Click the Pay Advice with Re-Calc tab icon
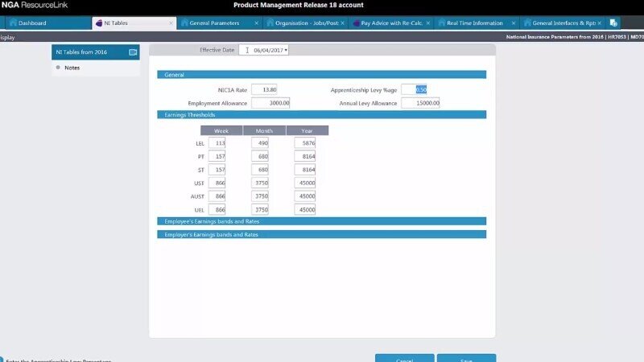 tap(356, 23)
